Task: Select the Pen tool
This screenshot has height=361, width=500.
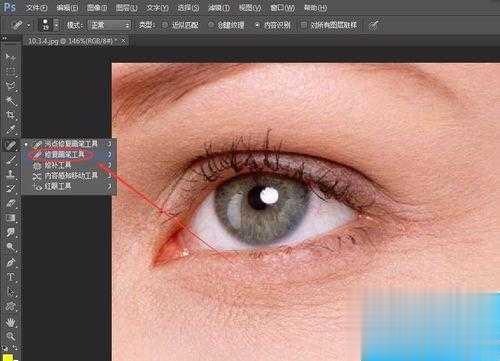Action: pyautogui.click(x=10, y=262)
